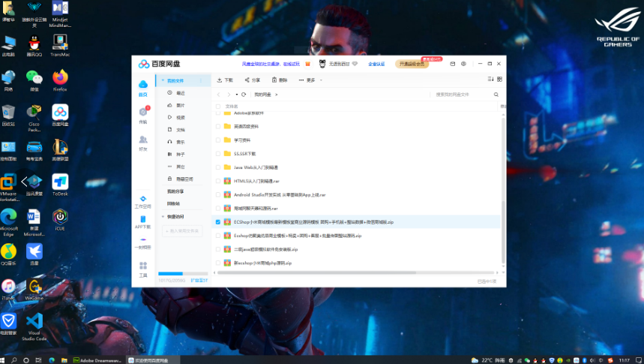The image size is (644, 364).
Task: Click the search magnifier icon
Action: coord(496,95)
